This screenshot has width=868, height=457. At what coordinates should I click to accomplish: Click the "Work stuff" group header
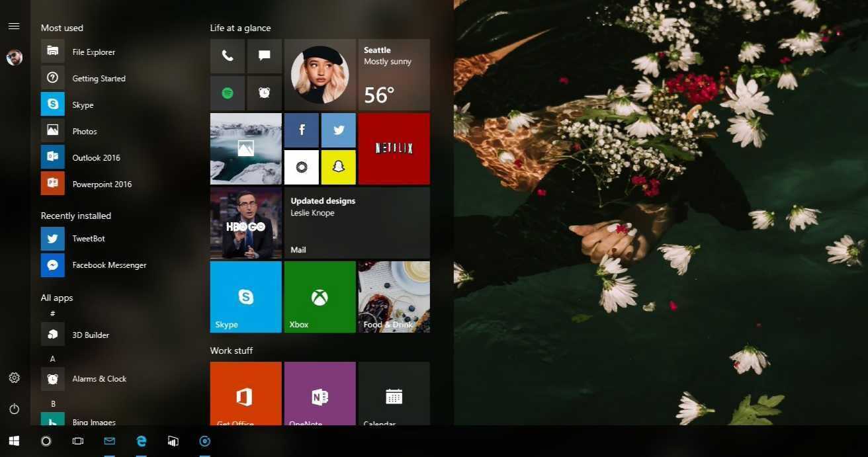click(x=231, y=351)
